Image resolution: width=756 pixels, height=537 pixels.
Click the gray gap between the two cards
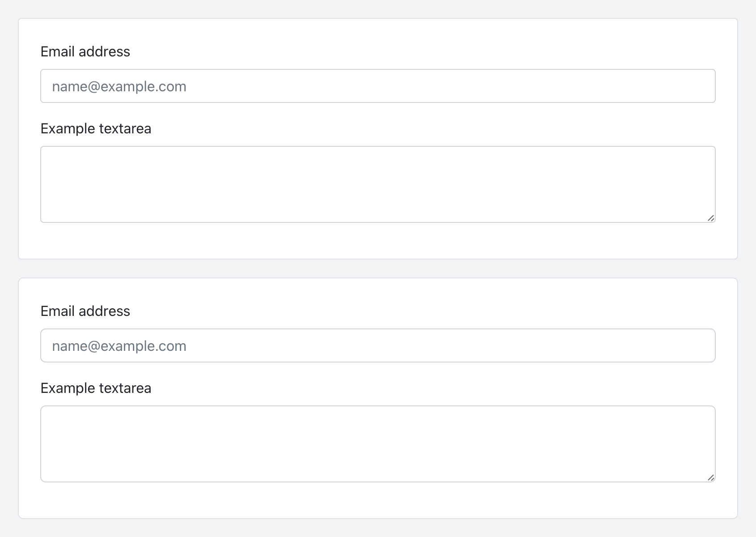[x=378, y=268]
